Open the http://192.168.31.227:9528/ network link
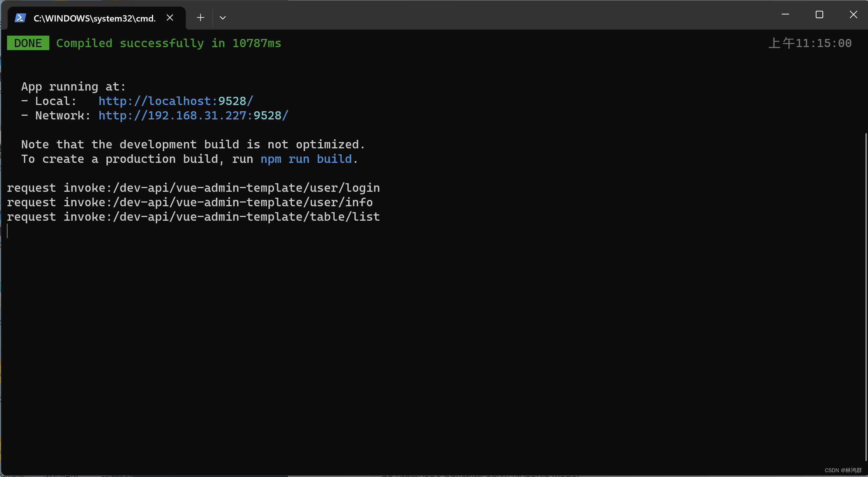 (193, 115)
